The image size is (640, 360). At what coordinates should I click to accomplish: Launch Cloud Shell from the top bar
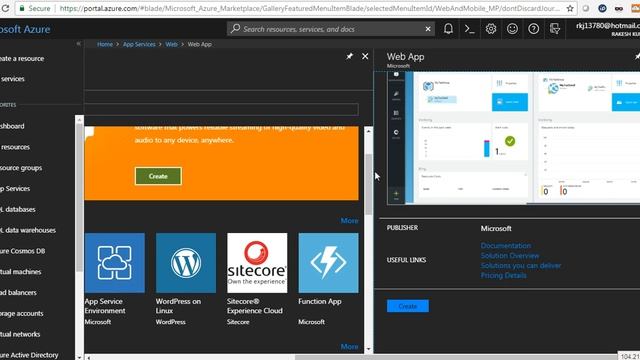(469, 29)
